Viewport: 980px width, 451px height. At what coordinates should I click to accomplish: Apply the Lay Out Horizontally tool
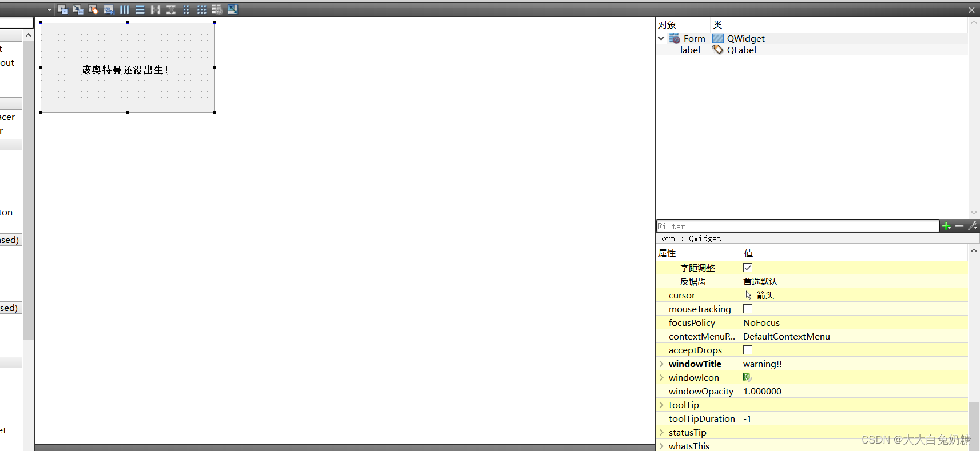coord(124,9)
